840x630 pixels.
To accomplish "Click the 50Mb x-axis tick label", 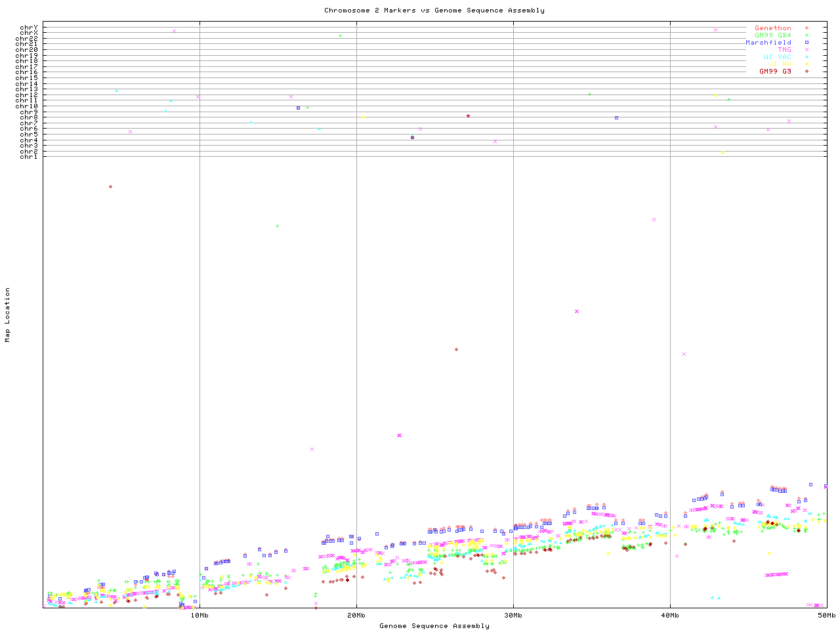I will click(826, 616).
